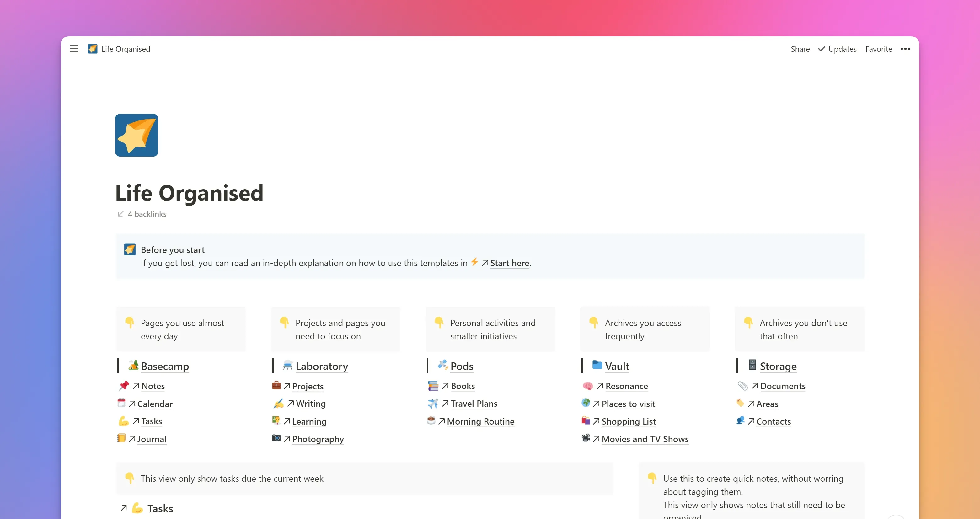Open the Projects page link
The image size is (980, 519).
pos(308,386)
